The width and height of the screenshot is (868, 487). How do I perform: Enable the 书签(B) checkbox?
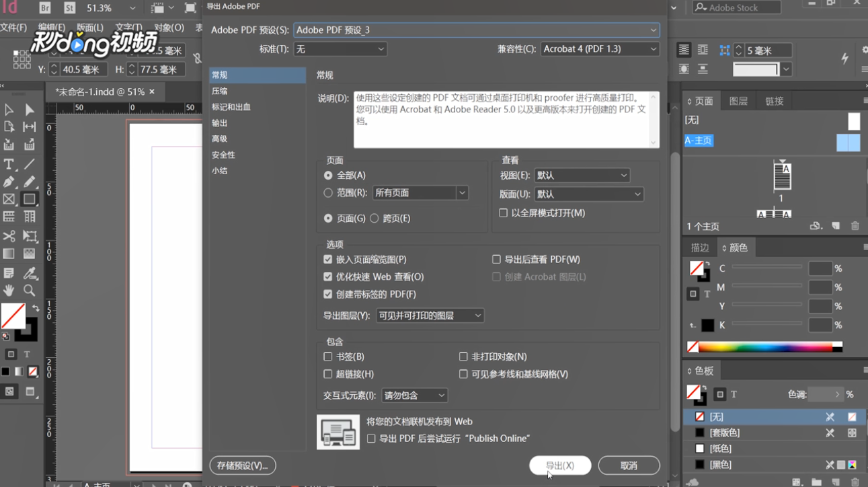(328, 357)
